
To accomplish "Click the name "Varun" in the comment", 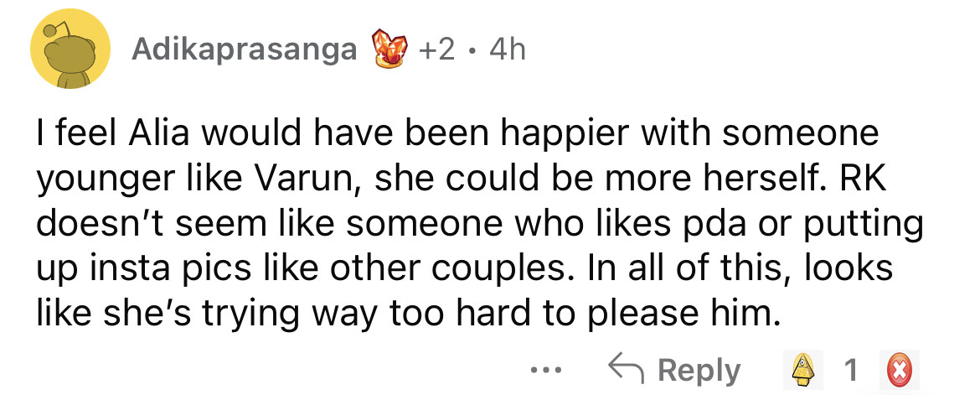I will (301, 179).
